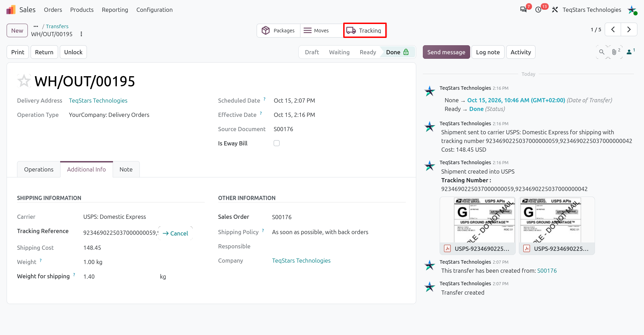Open S00176 link in chatter
The height and width of the screenshot is (335, 644).
[x=547, y=271]
